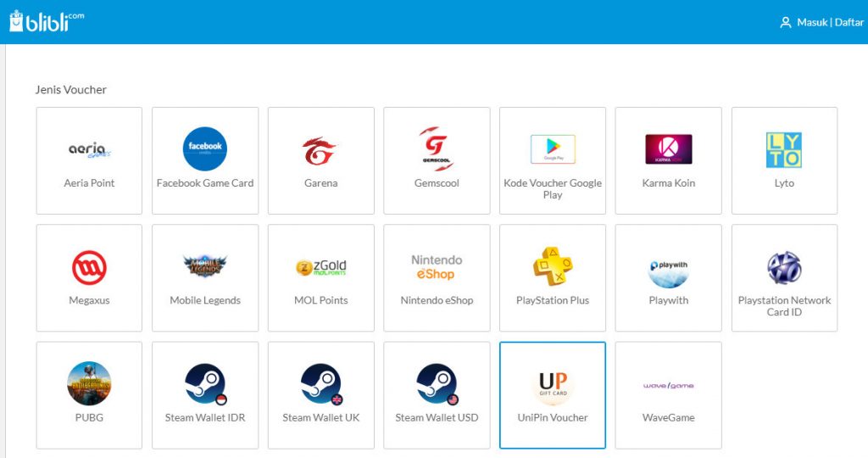Click the Aeria Point label
The image size is (868, 458).
pos(89,183)
